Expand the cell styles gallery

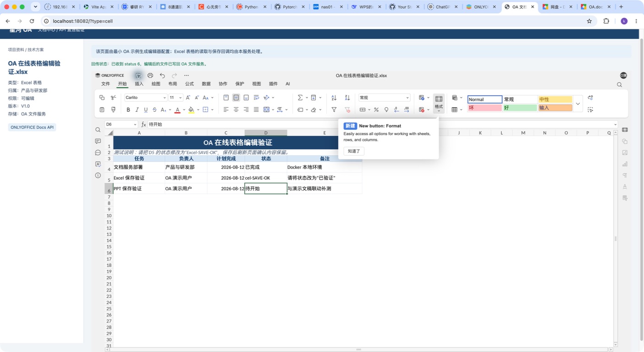coord(578,104)
